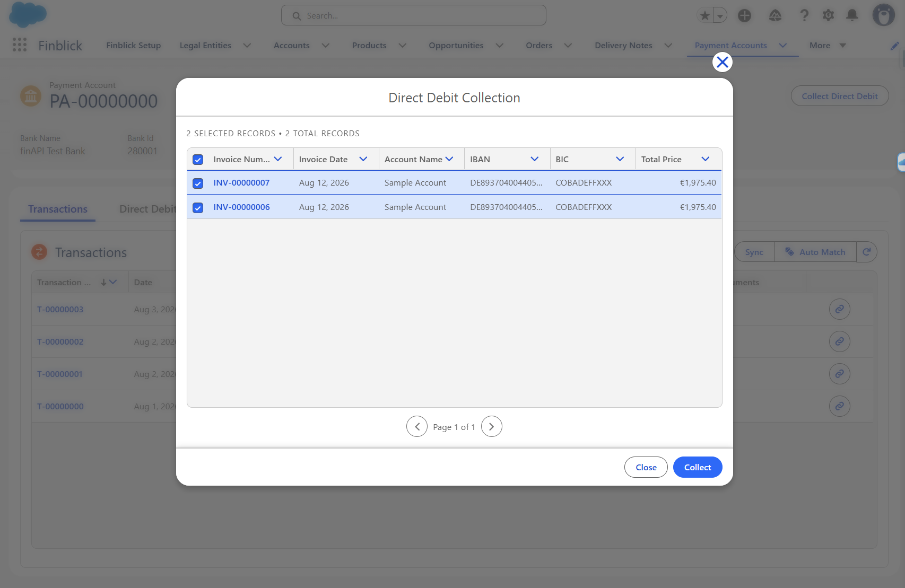This screenshot has height=588, width=905.
Task: Close the Direct Debit Collection dialog with X
Action: click(x=722, y=62)
